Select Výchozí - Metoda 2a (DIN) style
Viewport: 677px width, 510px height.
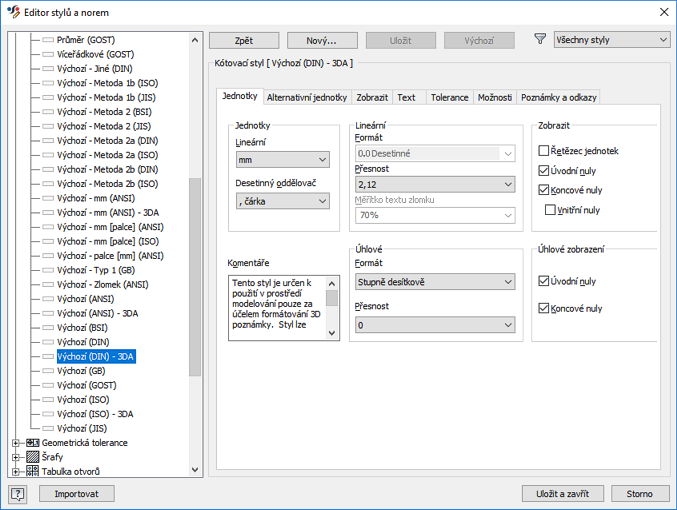coord(108,140)
